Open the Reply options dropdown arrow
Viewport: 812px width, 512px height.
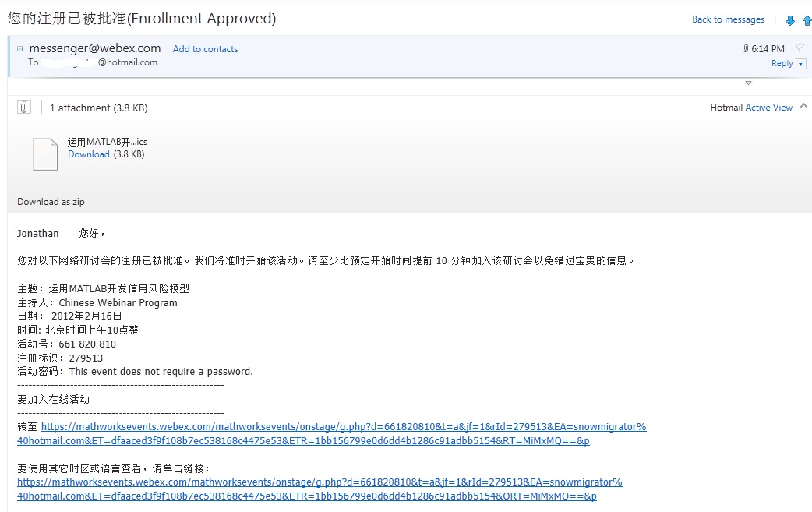coord(801,64)
